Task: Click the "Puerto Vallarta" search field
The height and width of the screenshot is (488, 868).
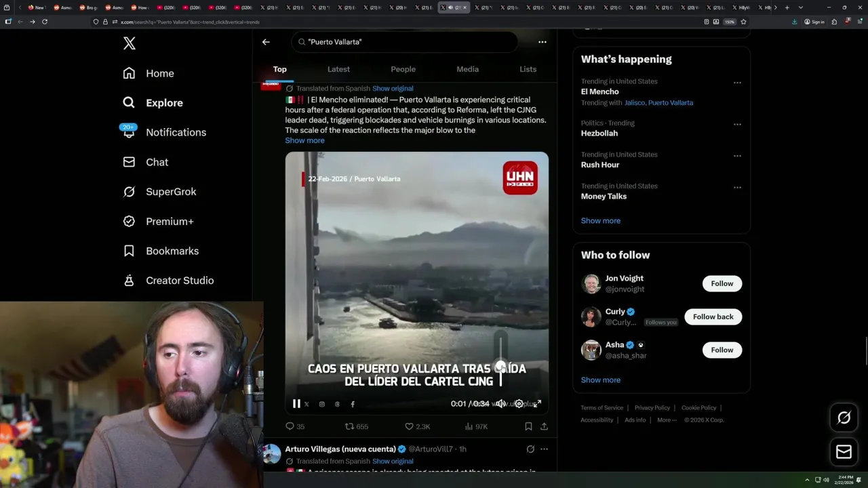Action: [405, 42]
